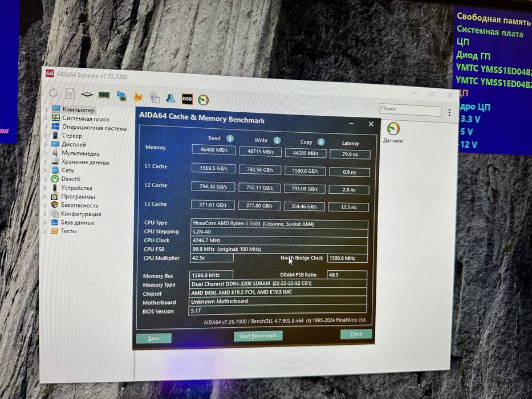Click Chipset AMD B450 field
Image resolution: width=532 pixels, height=399 pixels.
[278, 292]
